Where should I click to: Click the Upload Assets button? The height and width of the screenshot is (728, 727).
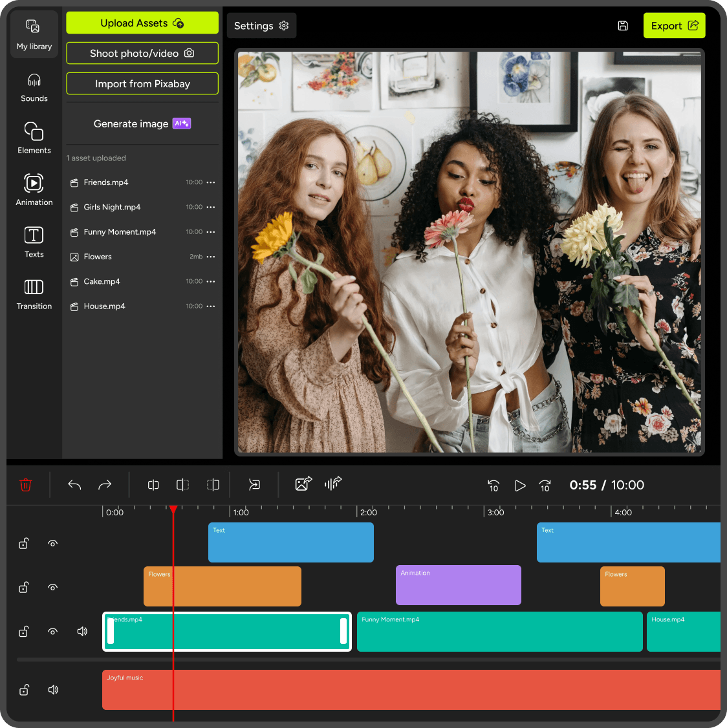tap(142, 23)
